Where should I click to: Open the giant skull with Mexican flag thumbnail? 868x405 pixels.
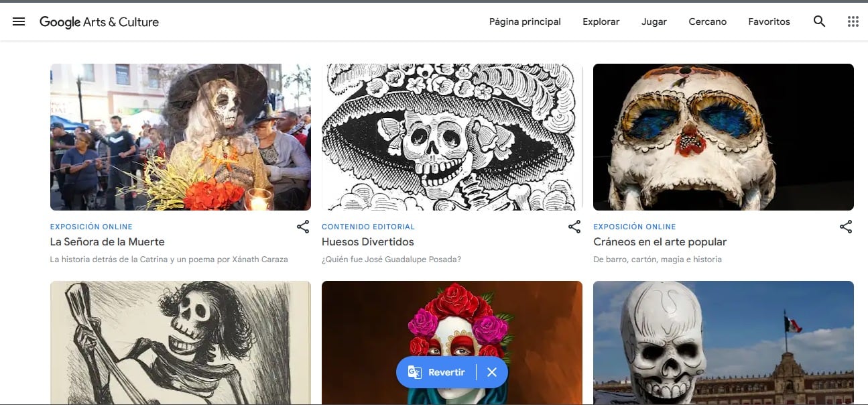[x=723, y=342]
